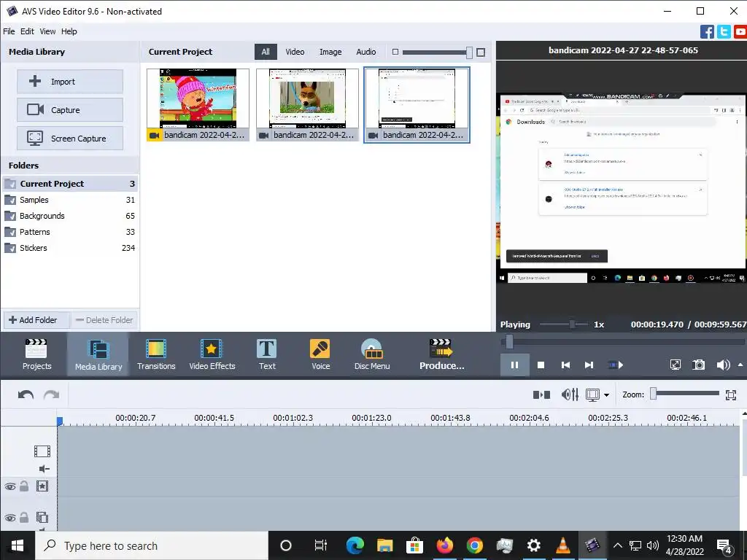Open the Media Library section

point(98,354)
